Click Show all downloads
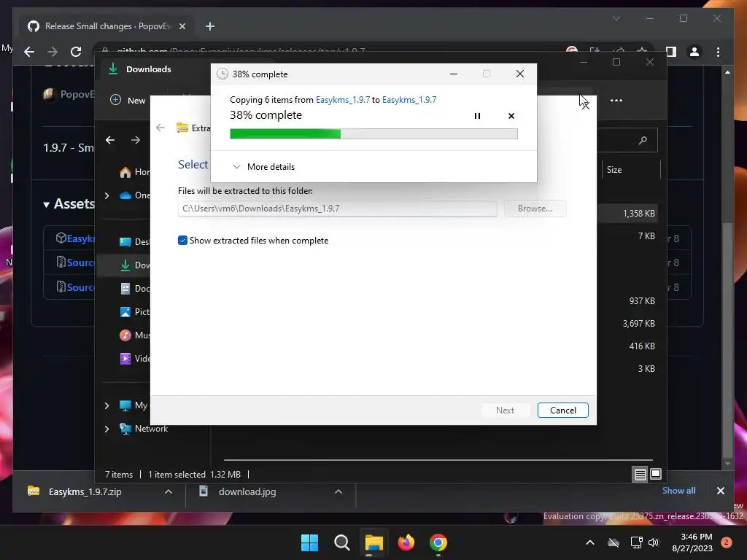The image size is (747, 560). pos(678,491)
